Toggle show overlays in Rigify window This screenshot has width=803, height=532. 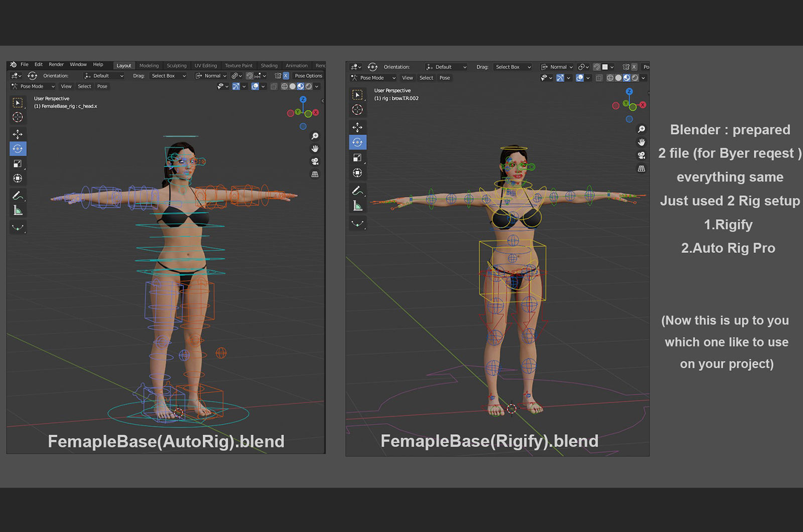pos(580,78)
